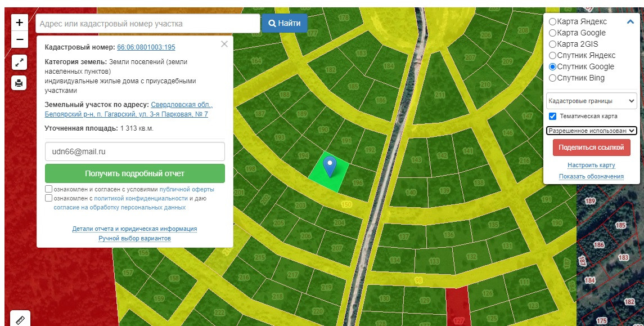
Task: Select Карта Яндекс radio option
Action: point(553,21)
